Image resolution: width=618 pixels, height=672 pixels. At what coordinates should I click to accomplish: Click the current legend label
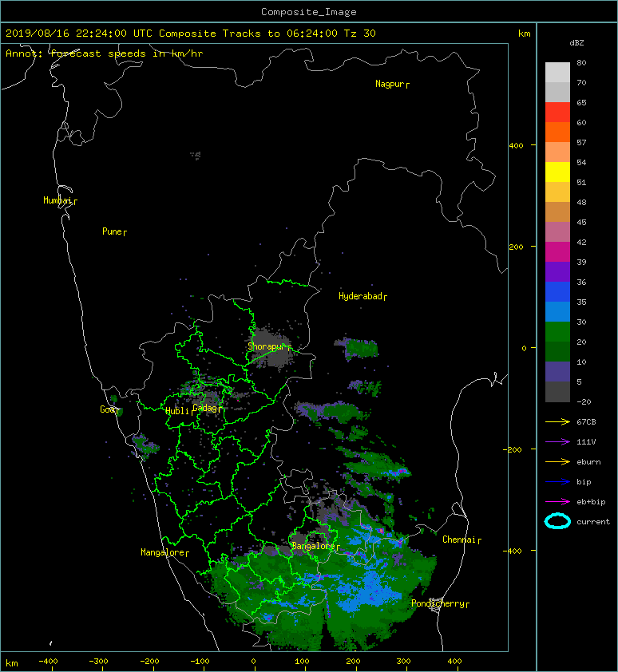(593, 522)
